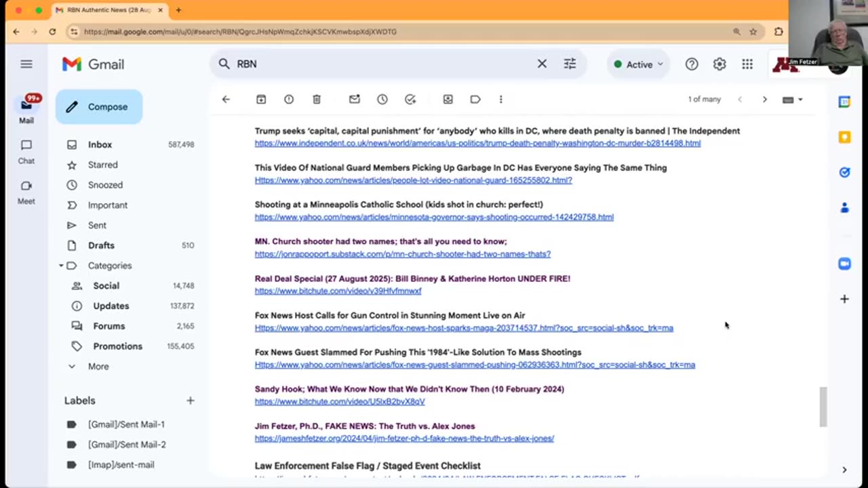Click the email vertical scrollbar

[823, 407]
